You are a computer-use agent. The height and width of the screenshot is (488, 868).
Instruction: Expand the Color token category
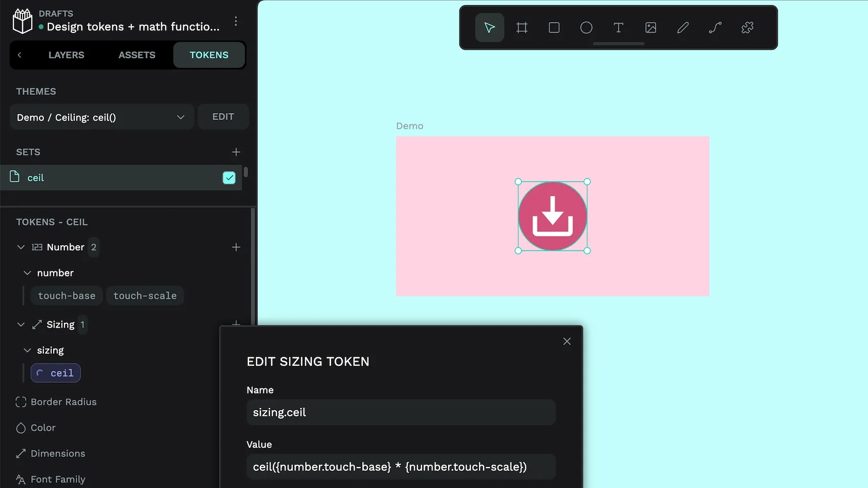pos(43,428)
